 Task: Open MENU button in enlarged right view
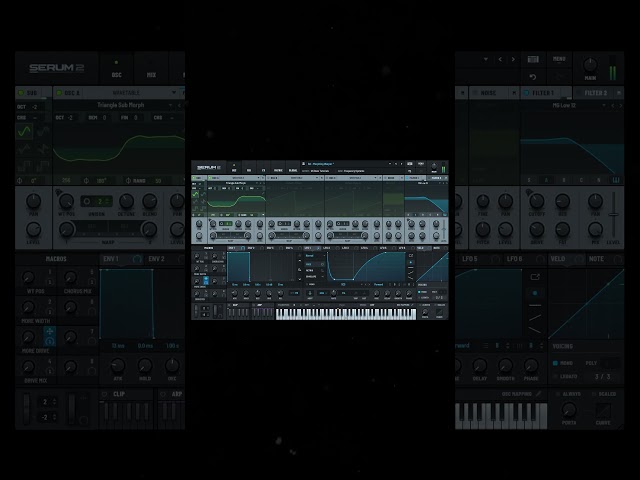click(x=559, y=60)
